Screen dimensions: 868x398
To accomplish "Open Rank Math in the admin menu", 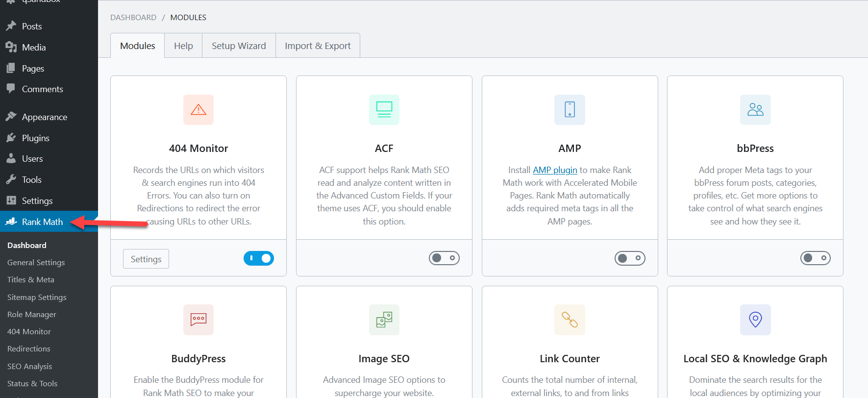I will tap(49, 222).
